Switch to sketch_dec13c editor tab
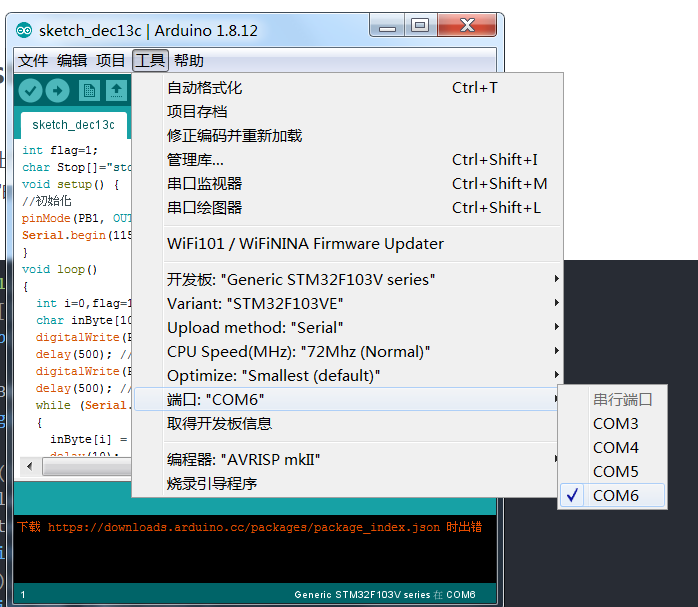This screenshot has width=698, height=607. 73,125
